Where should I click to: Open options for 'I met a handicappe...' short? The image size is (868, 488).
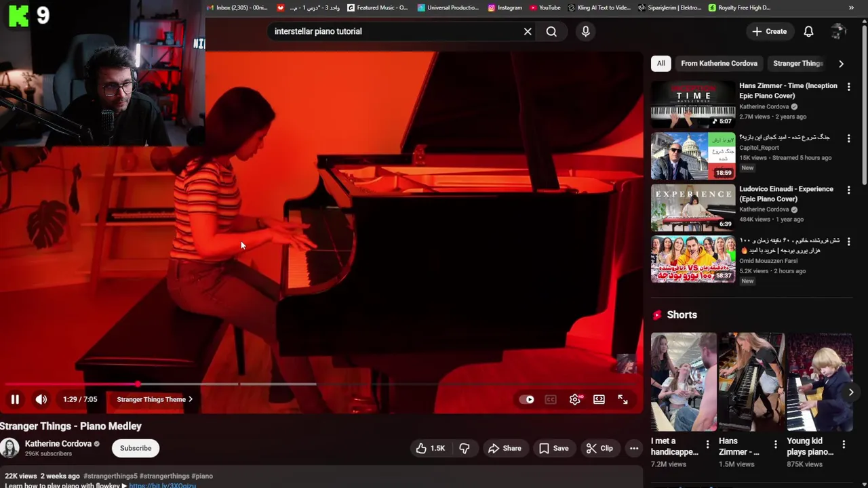click(707, 445)
